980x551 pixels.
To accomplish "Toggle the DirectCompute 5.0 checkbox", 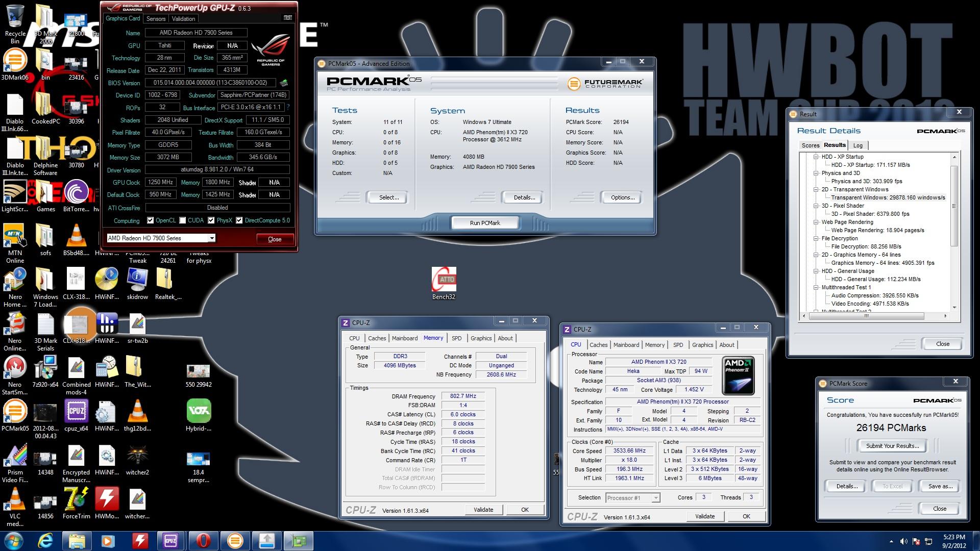I will 239,220.
